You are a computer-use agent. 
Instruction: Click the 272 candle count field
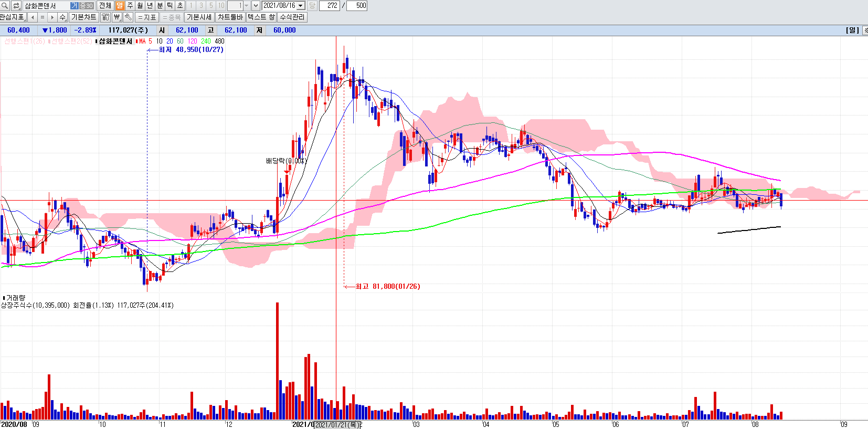click(x=330, y=6)
